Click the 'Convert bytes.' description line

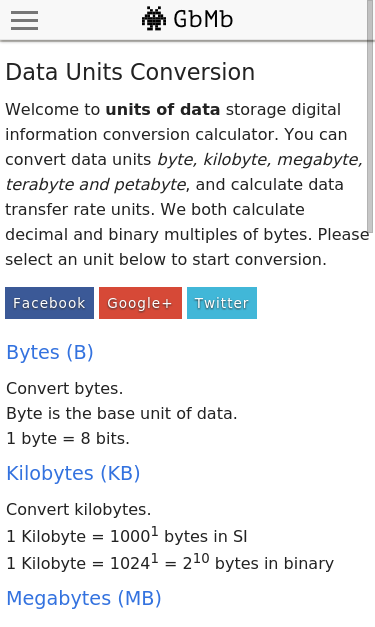[x=65, y=389]
